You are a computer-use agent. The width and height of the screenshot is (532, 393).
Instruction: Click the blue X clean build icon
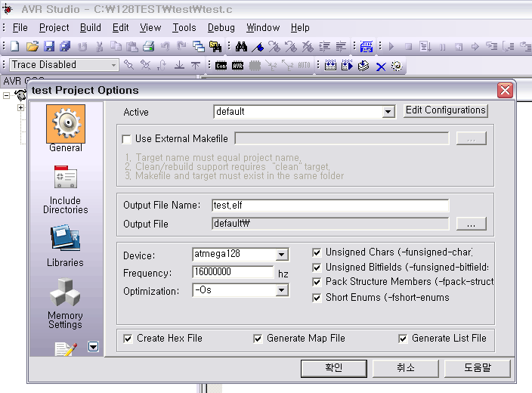(x=381, y=67)
